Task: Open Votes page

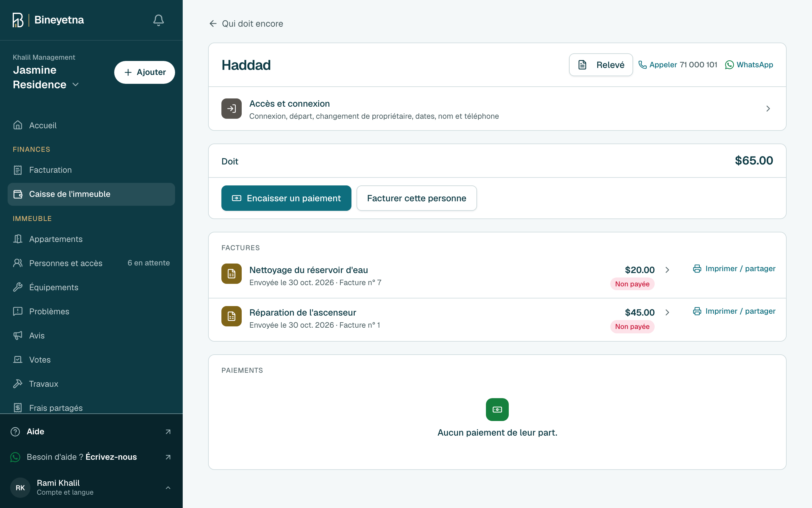Action: (91, 360)
